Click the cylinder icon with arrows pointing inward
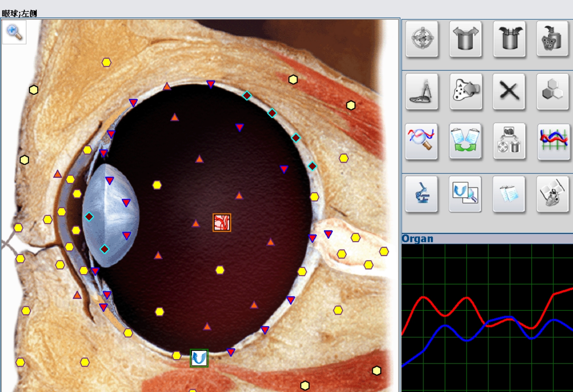This screenshot has width=573, height=392. [509, 39]
